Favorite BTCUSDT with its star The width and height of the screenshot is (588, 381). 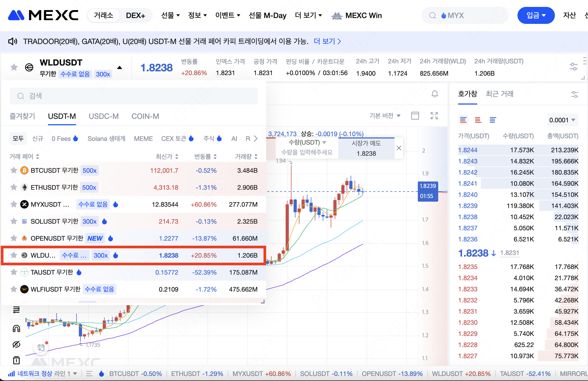14,170
